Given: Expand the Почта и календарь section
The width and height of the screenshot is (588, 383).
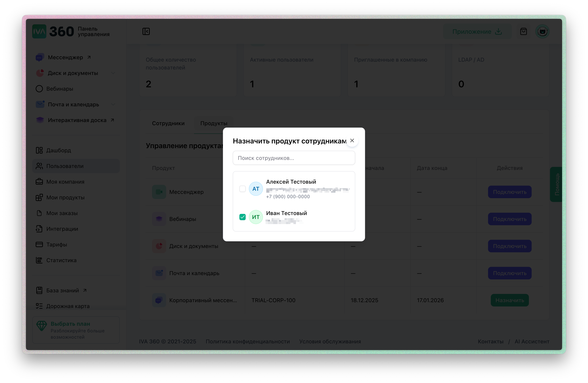Looking at the screenshot, I should point(113,104).
